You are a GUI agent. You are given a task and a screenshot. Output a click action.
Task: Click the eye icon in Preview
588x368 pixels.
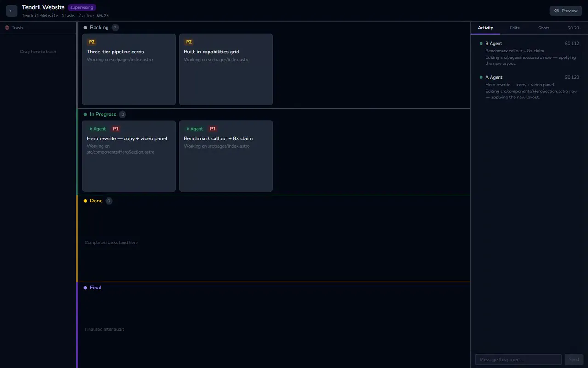pyautogui.click(x=557, y=11)
